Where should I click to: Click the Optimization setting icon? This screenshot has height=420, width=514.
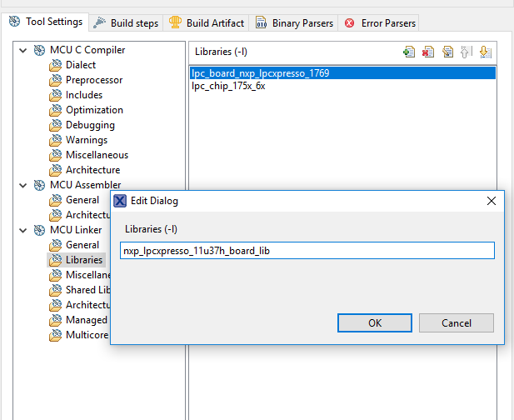pos(56,110)
